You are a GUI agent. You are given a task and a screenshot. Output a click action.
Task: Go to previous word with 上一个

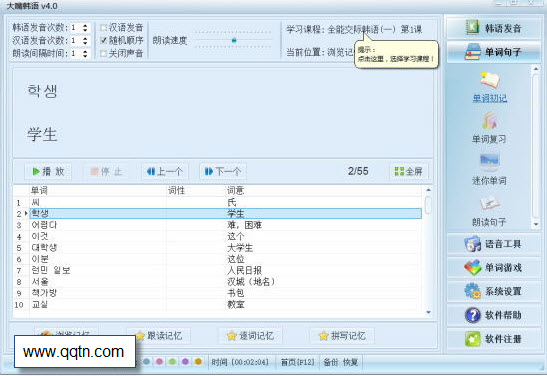[165, 171]
